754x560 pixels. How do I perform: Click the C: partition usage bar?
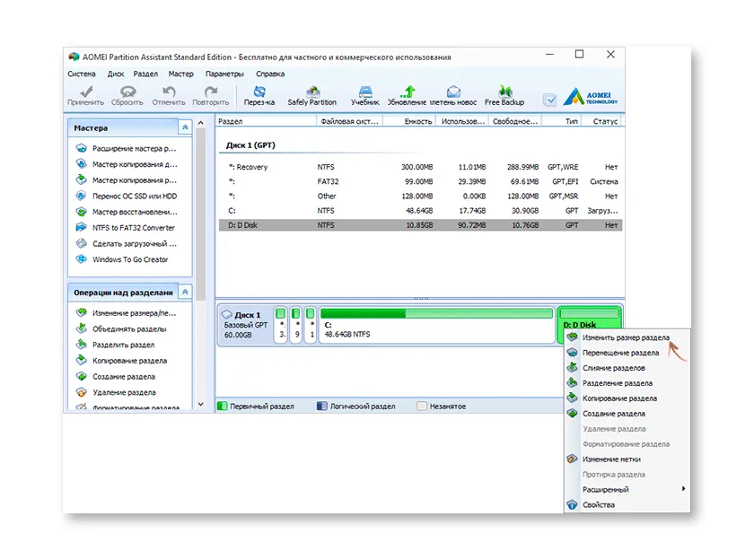point(436,313)
